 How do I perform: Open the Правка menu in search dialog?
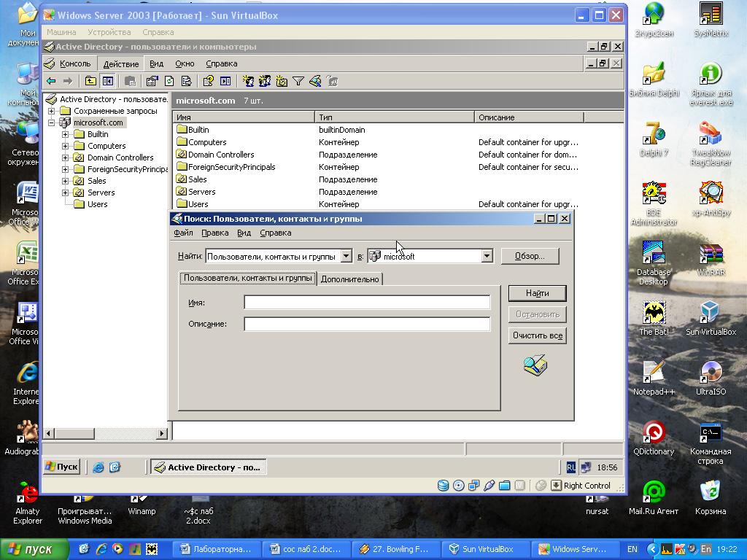[x=215, y=233]
